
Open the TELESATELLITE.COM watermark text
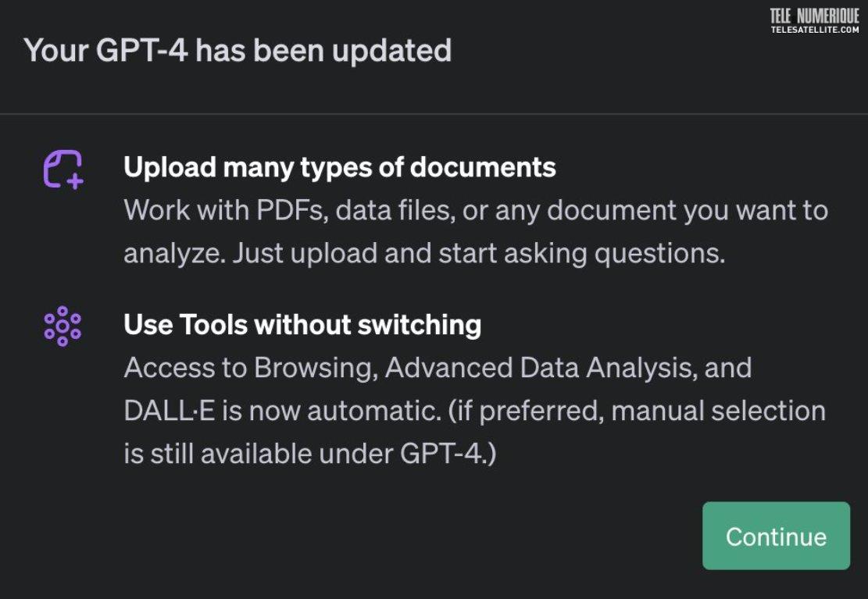click(815, 30)
